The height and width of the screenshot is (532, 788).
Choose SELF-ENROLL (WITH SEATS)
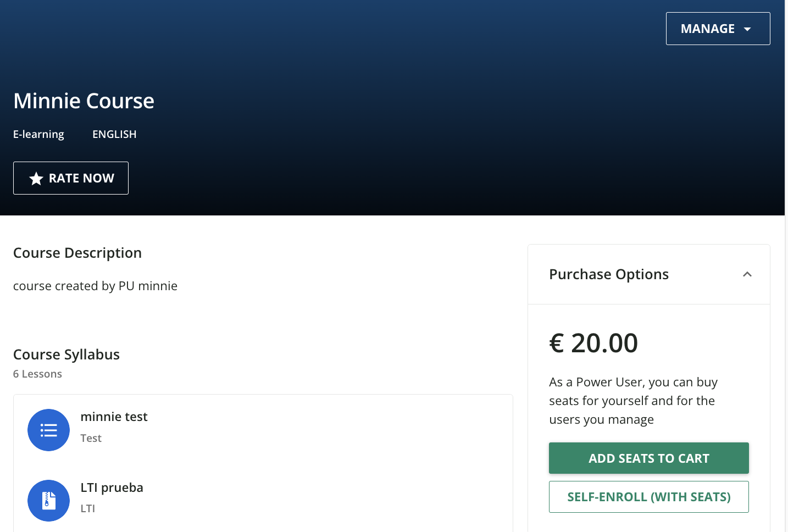648,497
